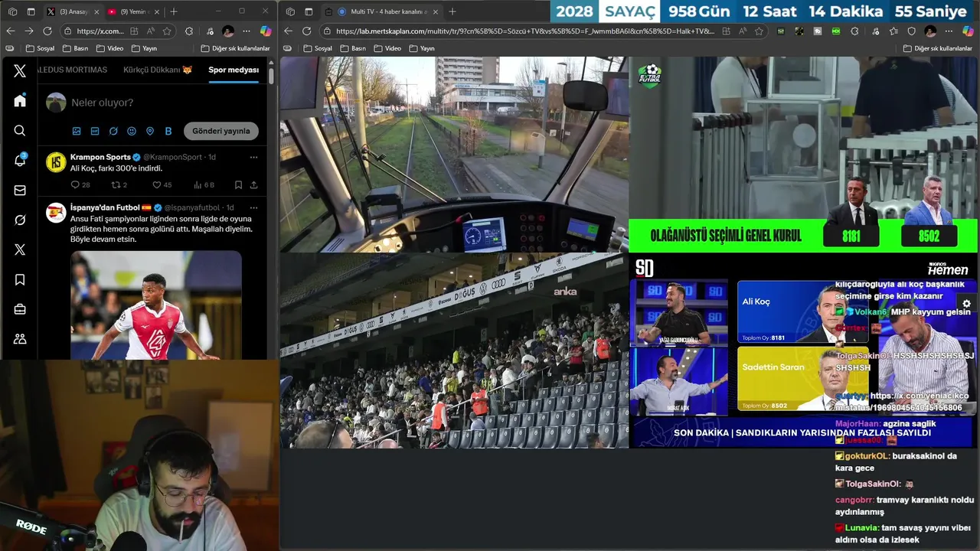Open extensions puzzle icon in Multi TV window
This screenshot has width=980, height=551.
854,31
